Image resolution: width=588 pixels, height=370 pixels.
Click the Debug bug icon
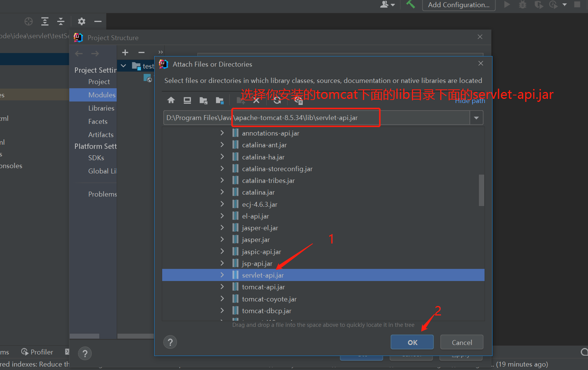click(522, 5)
